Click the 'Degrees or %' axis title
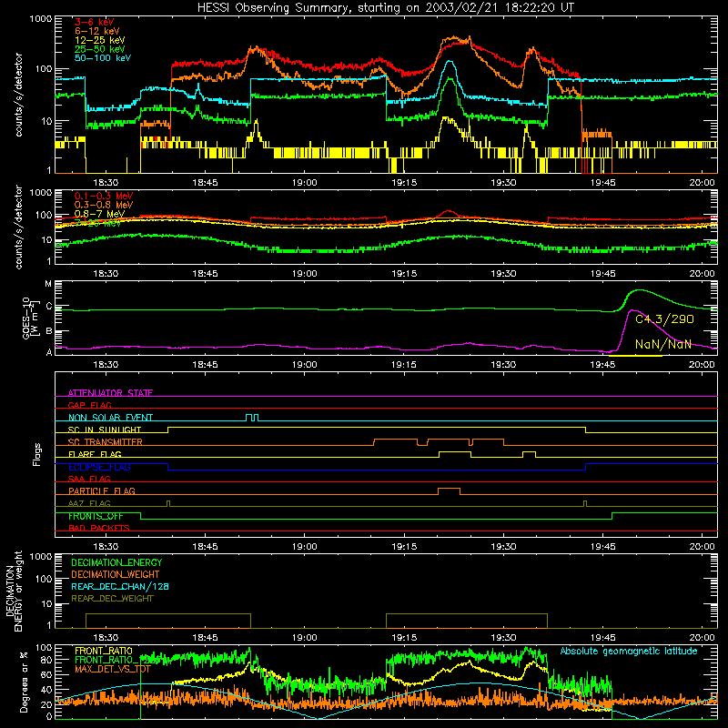 [x=24, y=682]
